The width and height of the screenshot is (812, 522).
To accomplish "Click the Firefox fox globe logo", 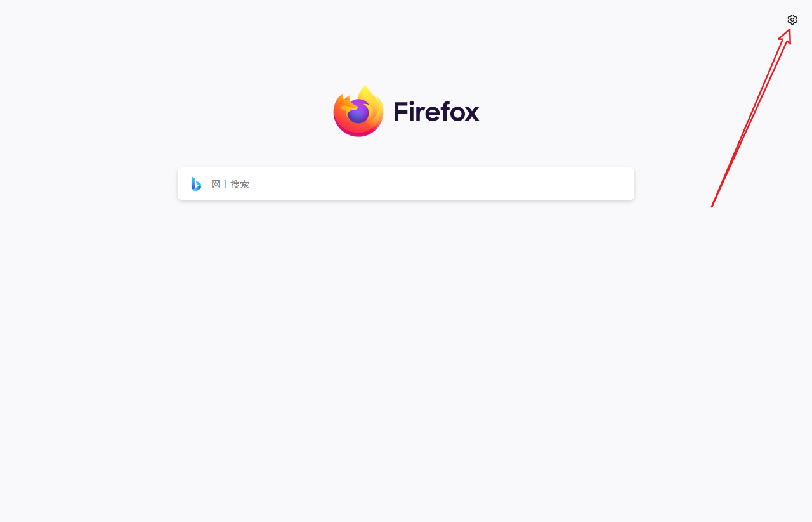I will (x=358, y=111).
